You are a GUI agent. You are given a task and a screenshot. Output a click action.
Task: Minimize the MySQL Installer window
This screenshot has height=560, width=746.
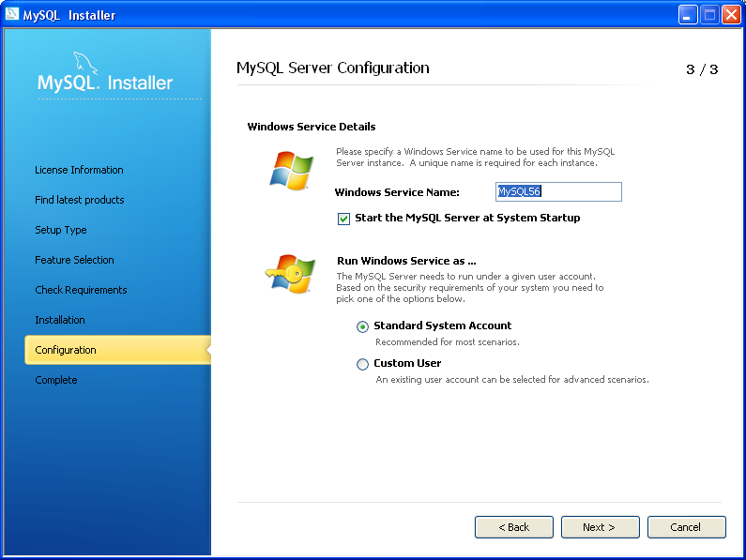click(688, 15)
